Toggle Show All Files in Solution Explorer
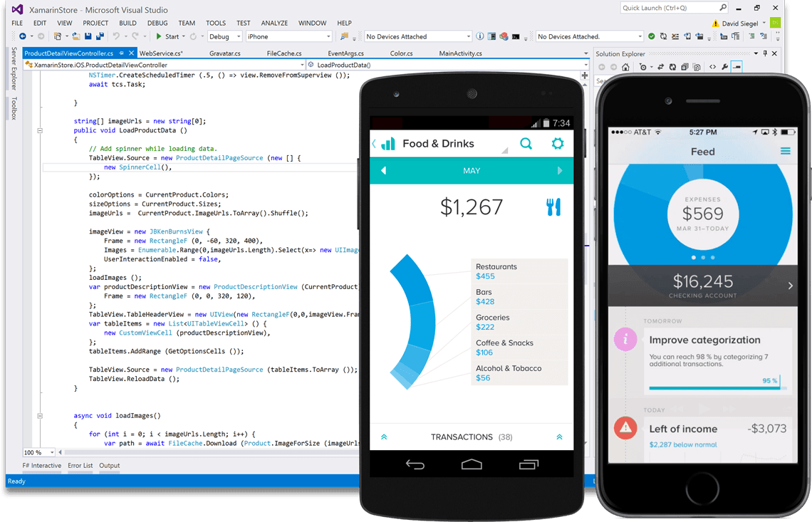This screenshot has height=522, width=812. pos(697,67)
